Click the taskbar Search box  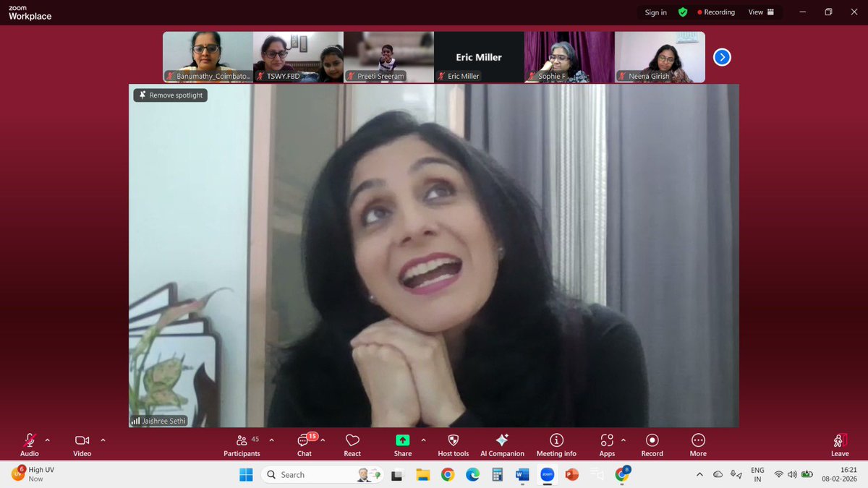pos(321,474)
